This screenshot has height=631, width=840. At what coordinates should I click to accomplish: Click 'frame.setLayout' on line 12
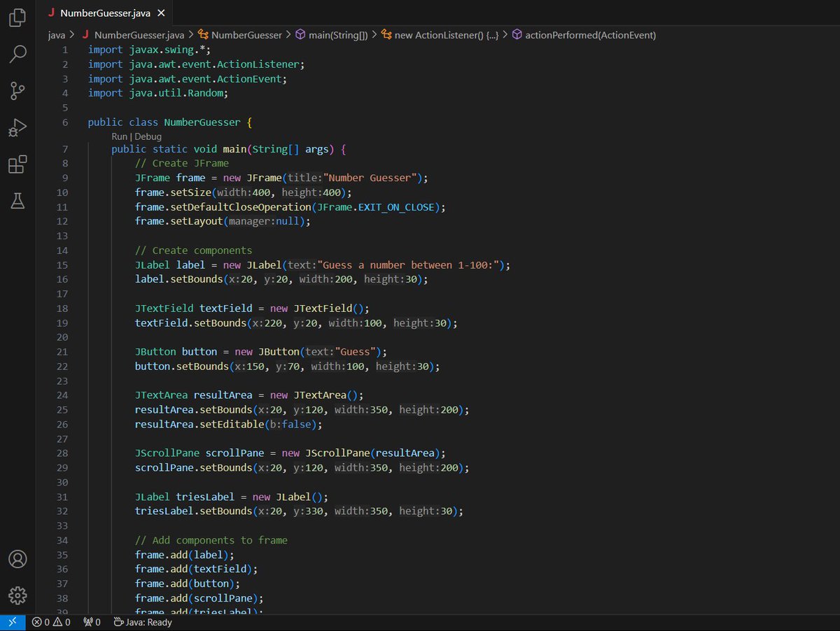pos(178,221)
